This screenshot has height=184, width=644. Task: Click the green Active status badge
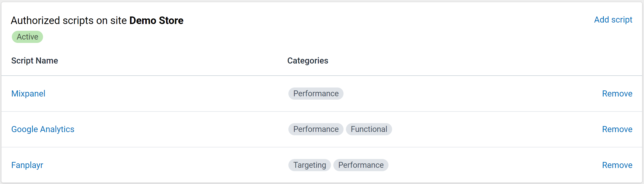(x=28, y=37)
